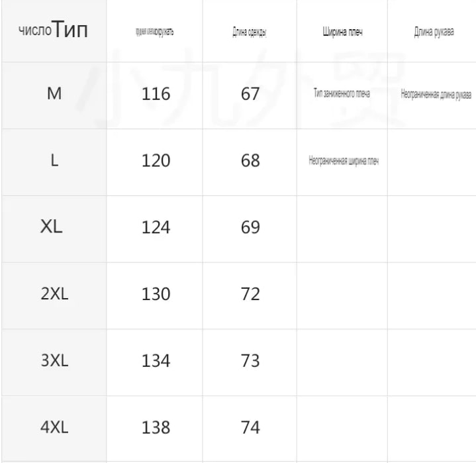This screenshot has width=476, height=463.
Task: Select the chest value 120 cell
Action: click(156, 160)
